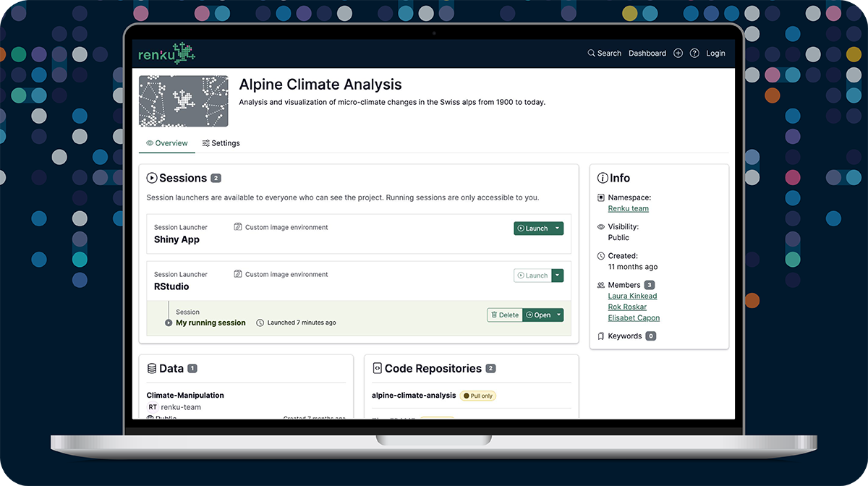Go to the Dashboard page
Viewport: 868px width, 486px height.
pyautogui.click(x=647, y=54)
